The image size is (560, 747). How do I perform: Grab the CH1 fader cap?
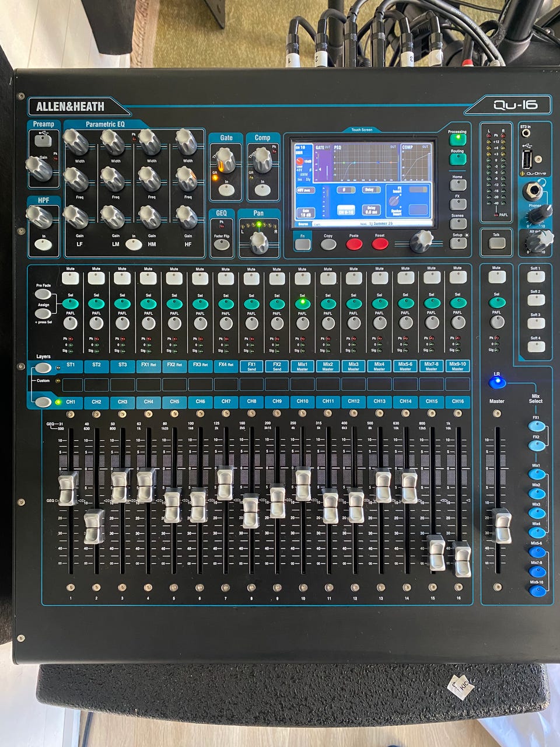point(68,489)
